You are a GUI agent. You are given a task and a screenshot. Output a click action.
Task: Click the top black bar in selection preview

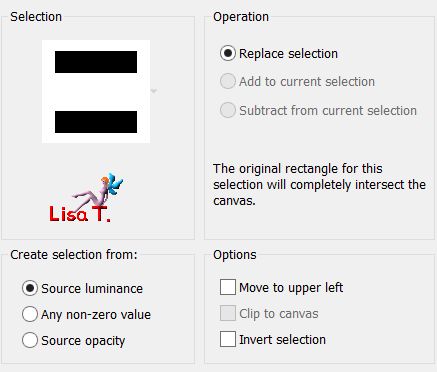coord(96,62)
